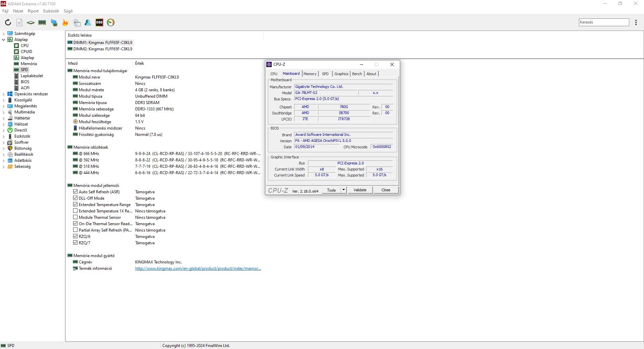Screen dimensions: 644x349
Task: Click the RZQ/6 checkbox
Action: tap(75, 236)
